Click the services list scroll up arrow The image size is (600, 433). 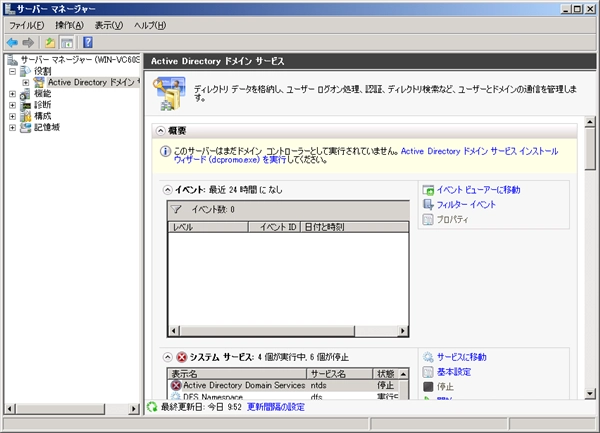(x=403, y=374)
